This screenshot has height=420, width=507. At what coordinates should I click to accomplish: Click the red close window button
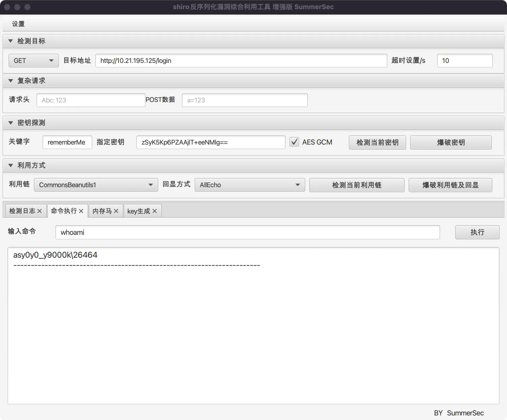7,7
